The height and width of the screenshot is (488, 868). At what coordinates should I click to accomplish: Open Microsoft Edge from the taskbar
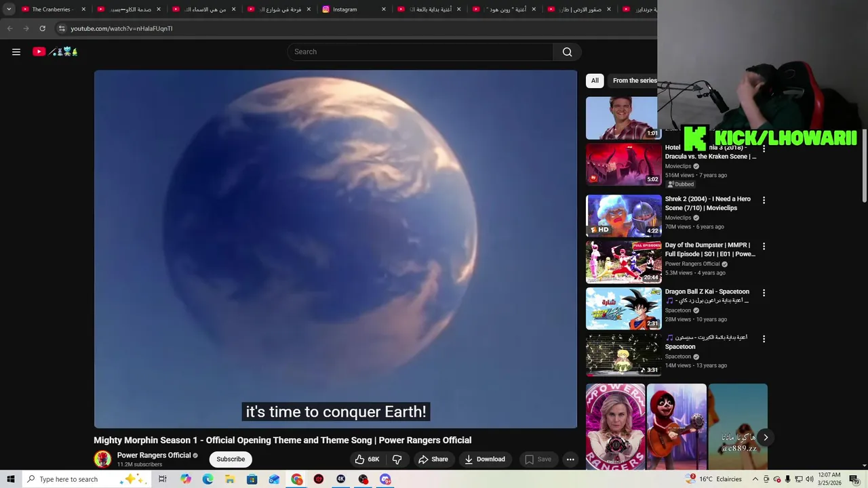[208, 479]
